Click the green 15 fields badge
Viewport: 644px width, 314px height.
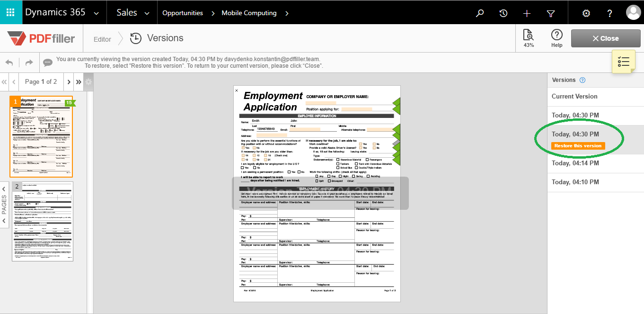pos(69,103)
